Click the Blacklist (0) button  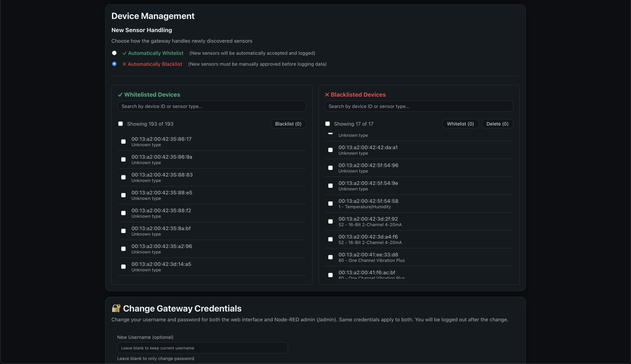point(288,124)
